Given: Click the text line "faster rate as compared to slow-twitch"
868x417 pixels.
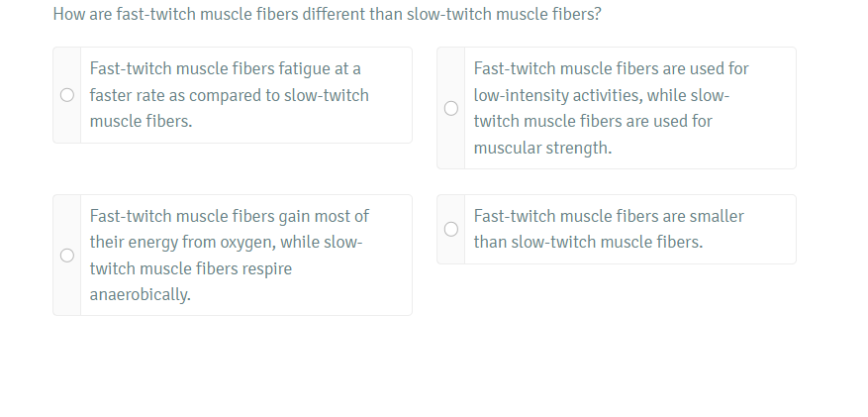Looking at the screenshot, I should (229, 96).
